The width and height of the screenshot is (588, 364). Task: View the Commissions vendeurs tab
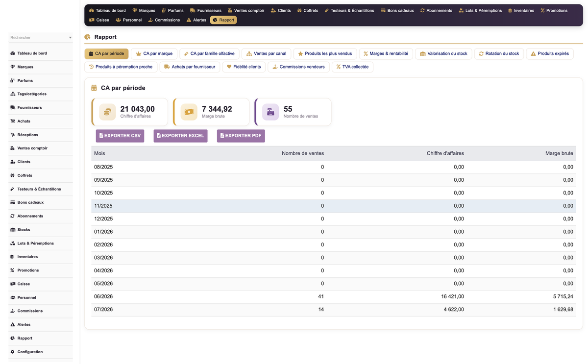pos(298,67)
